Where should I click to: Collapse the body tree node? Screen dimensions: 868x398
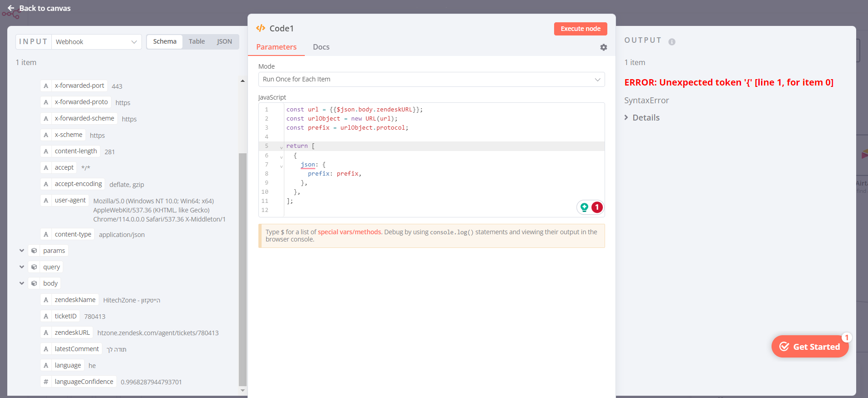[22, 283]
